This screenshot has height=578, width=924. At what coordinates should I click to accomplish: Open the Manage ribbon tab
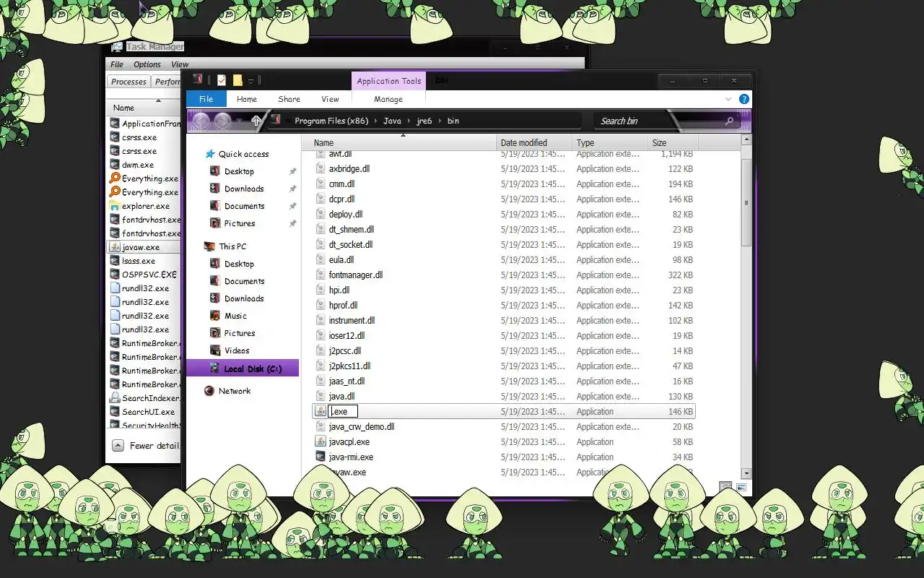pos(388,99)
